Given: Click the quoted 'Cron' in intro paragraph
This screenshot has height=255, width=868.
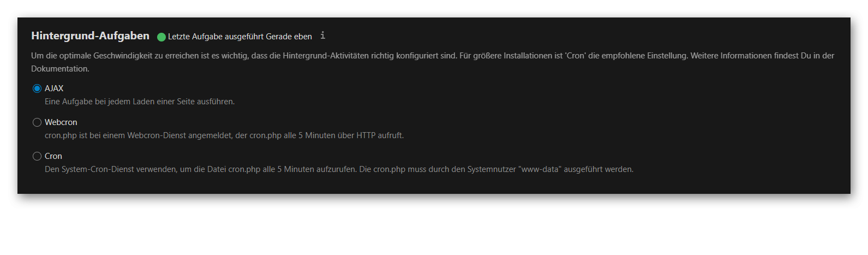Looking at the screenshot, I should (x=575, y=56).
